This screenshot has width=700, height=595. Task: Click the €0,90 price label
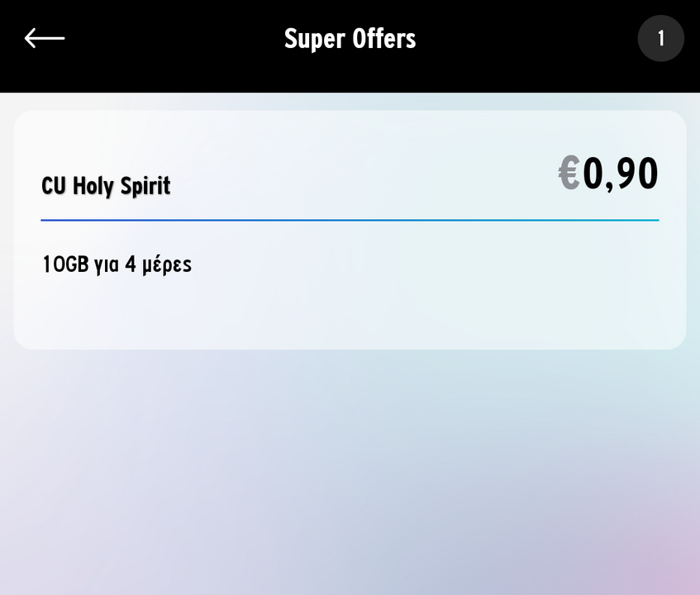click(x=608, y=174)
